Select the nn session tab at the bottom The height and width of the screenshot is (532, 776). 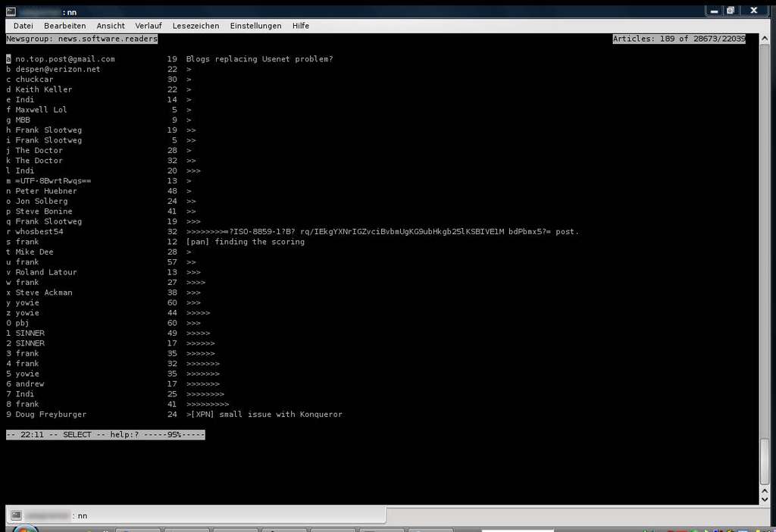tap(82, 515)
